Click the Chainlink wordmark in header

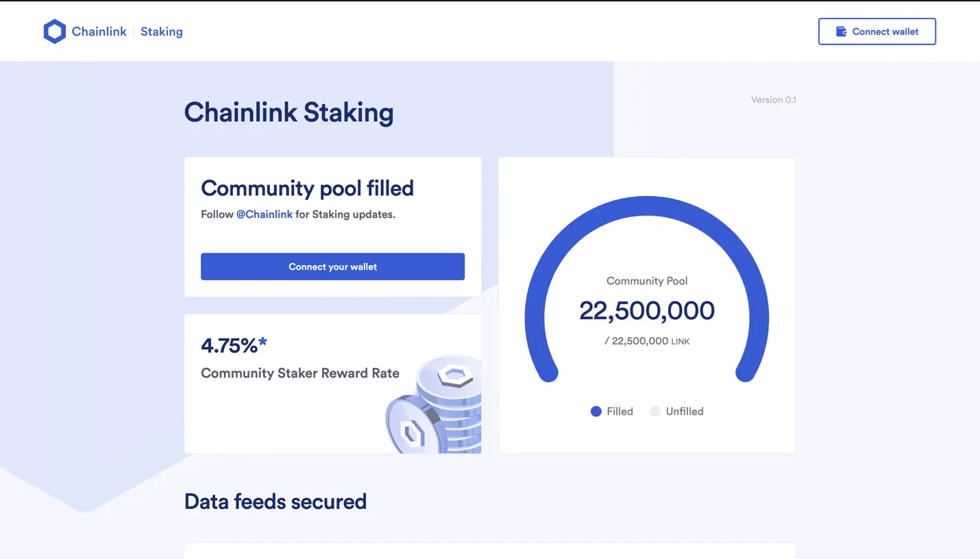pos(99,32)
